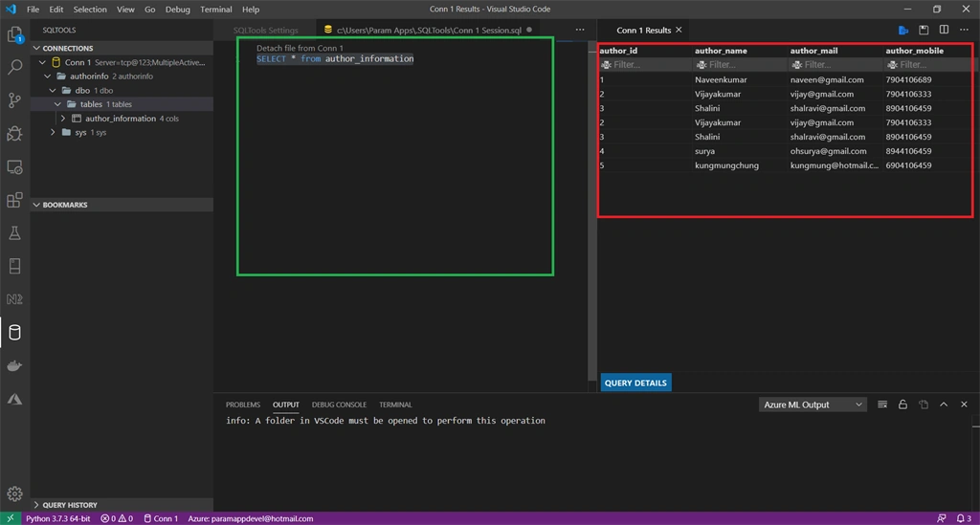Click the save icon in results toolbar
The width and height of the screenshot is (980, 525).
924,30
